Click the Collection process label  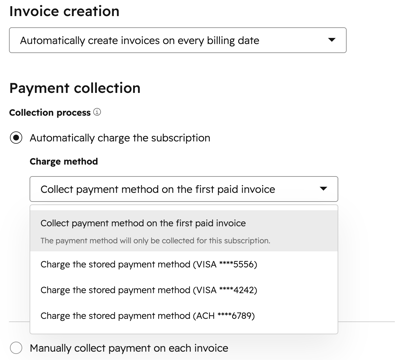50,113
